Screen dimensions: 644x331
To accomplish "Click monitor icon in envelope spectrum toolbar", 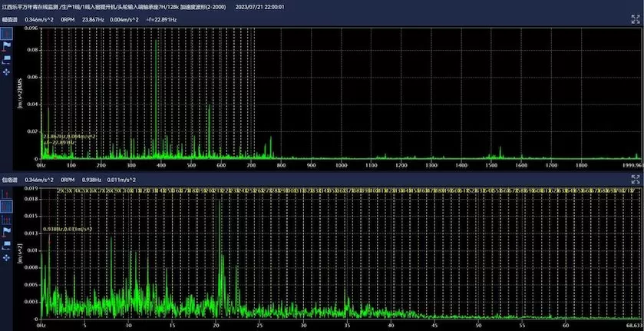I will point(7,244).
